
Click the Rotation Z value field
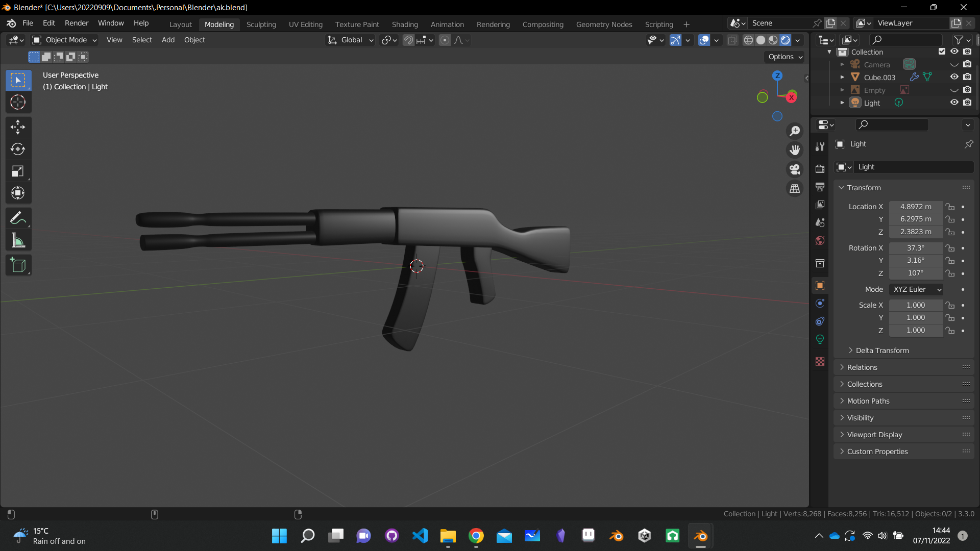(x=916, y=273)
